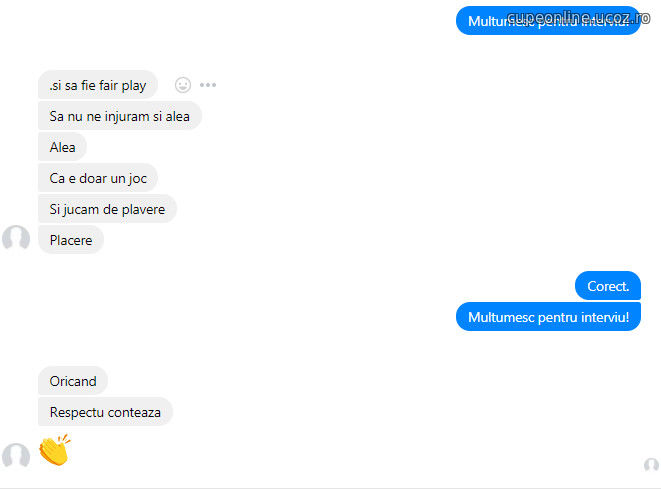Click the 'Placere' message bubble
661x491 pixels.
point(71,240)
